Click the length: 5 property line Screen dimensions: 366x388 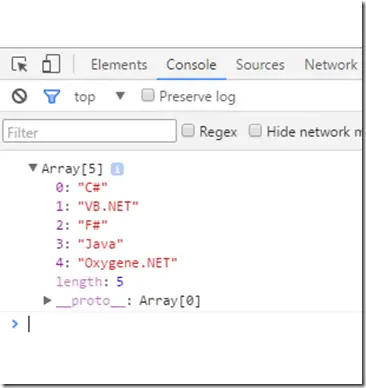(x=90, y=282)
